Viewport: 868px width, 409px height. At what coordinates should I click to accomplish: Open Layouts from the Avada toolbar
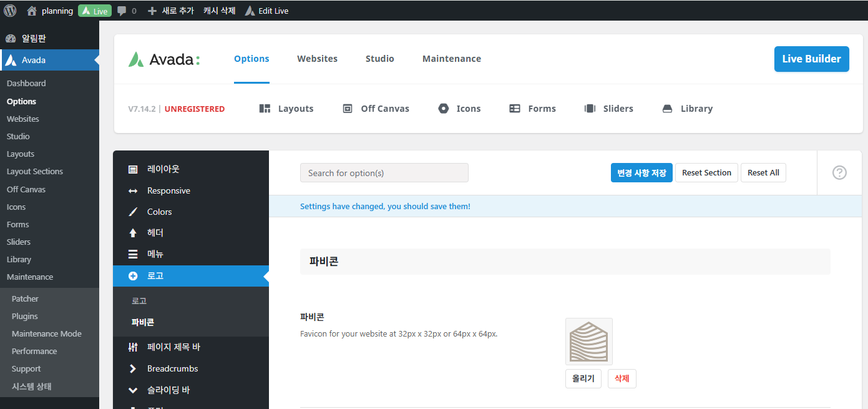point(286,109)
